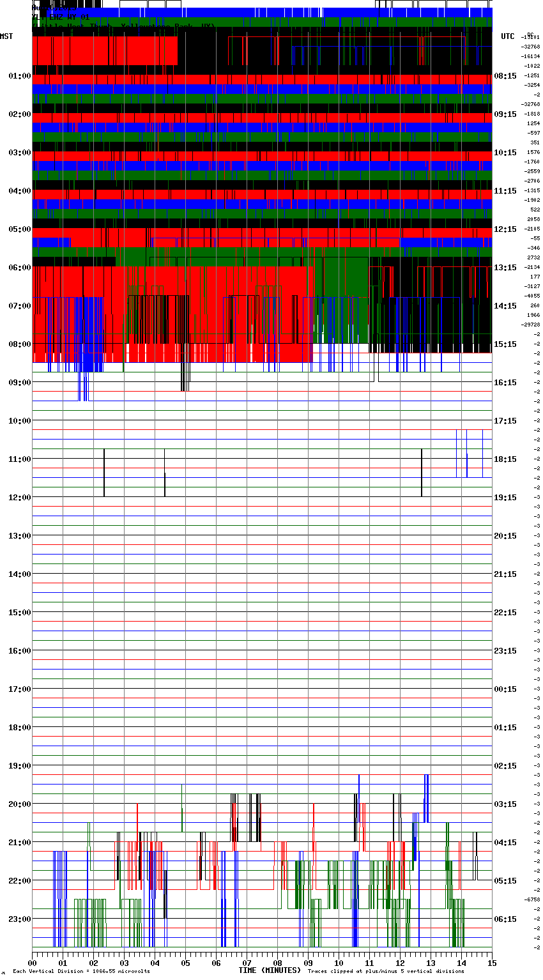Image resolution: width=543 pixels, height=980 pixels.
Task: Click the 06:15 UTC time label
Action: (505, 919)
